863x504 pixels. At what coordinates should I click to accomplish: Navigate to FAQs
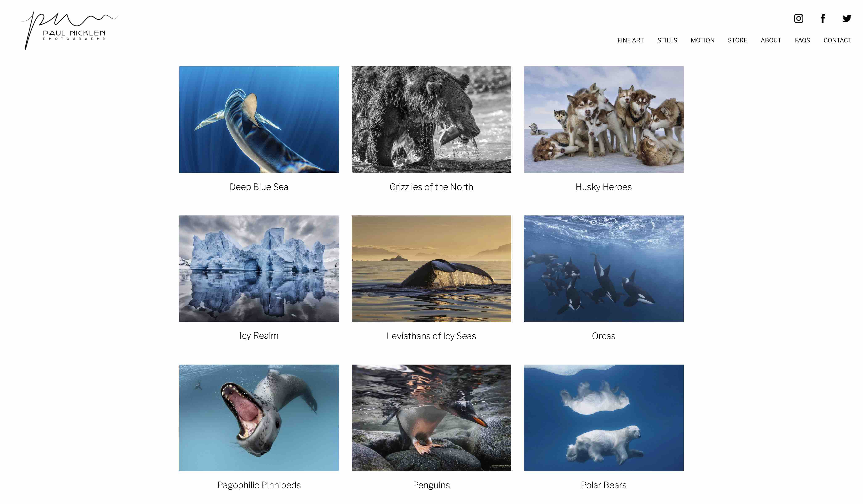[x=802, y=40]
